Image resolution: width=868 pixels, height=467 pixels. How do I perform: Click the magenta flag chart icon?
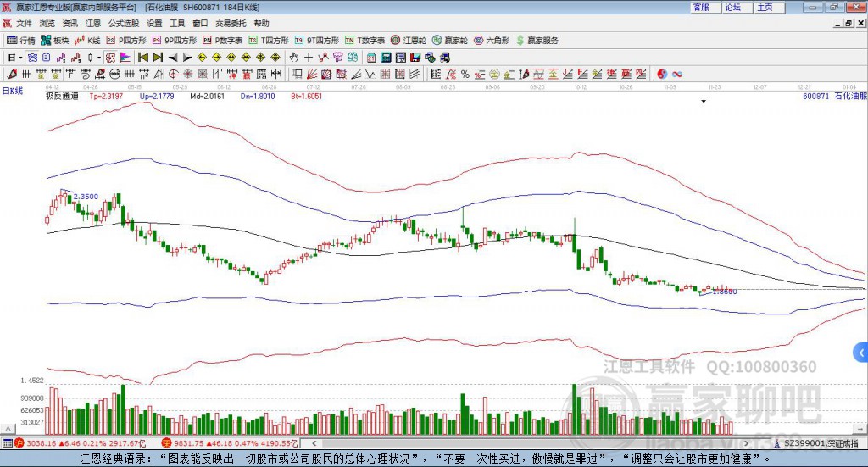tap(125, 58)
